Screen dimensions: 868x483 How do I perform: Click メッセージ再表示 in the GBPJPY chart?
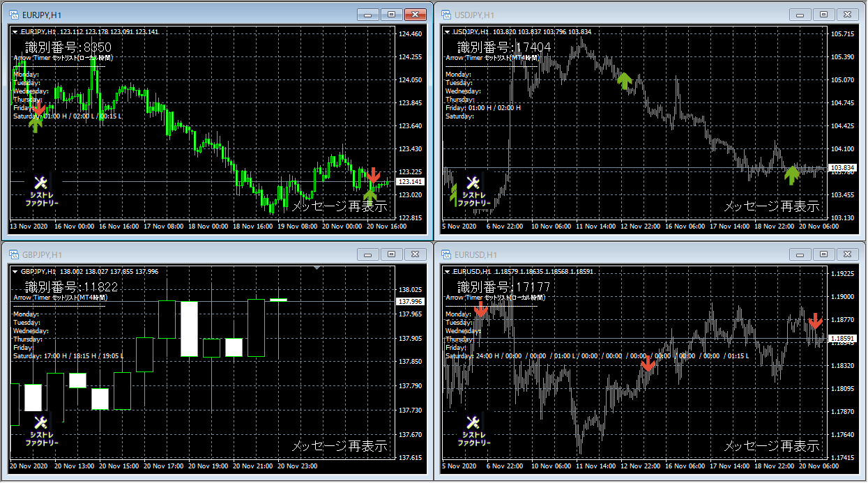[340, 446]
